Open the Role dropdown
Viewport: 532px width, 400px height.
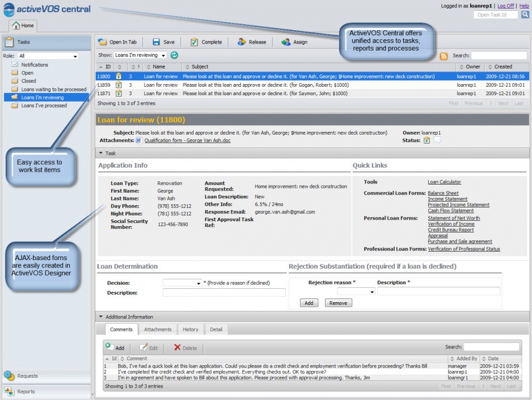48,56
